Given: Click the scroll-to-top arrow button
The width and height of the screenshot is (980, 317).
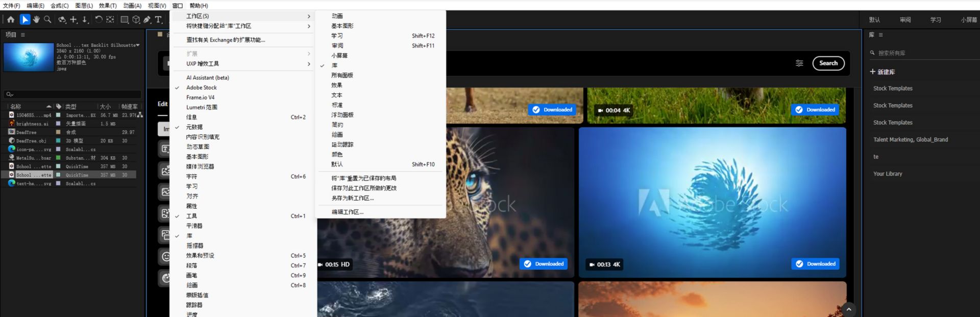Looking at the screenshot, I should coord(849,309).
